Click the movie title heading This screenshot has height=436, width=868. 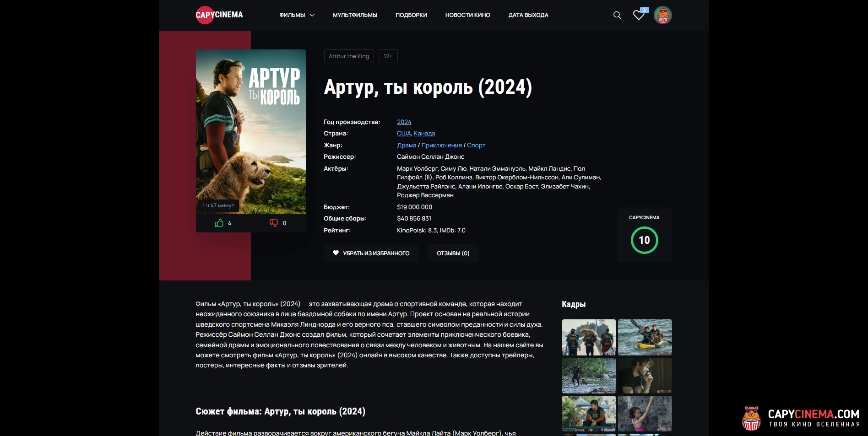point(428,87)
